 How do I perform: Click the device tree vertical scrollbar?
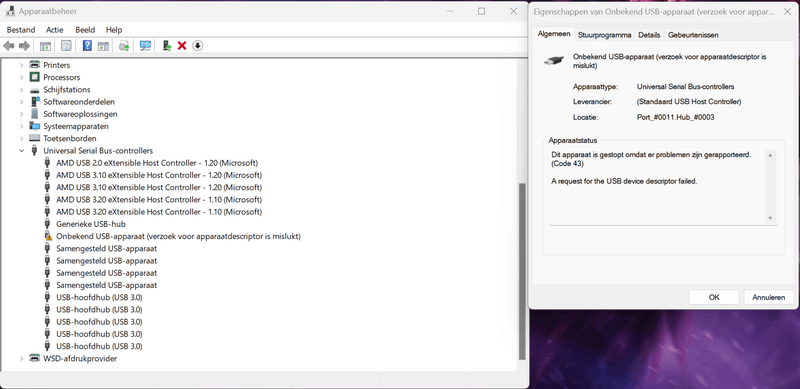(522, 271)
